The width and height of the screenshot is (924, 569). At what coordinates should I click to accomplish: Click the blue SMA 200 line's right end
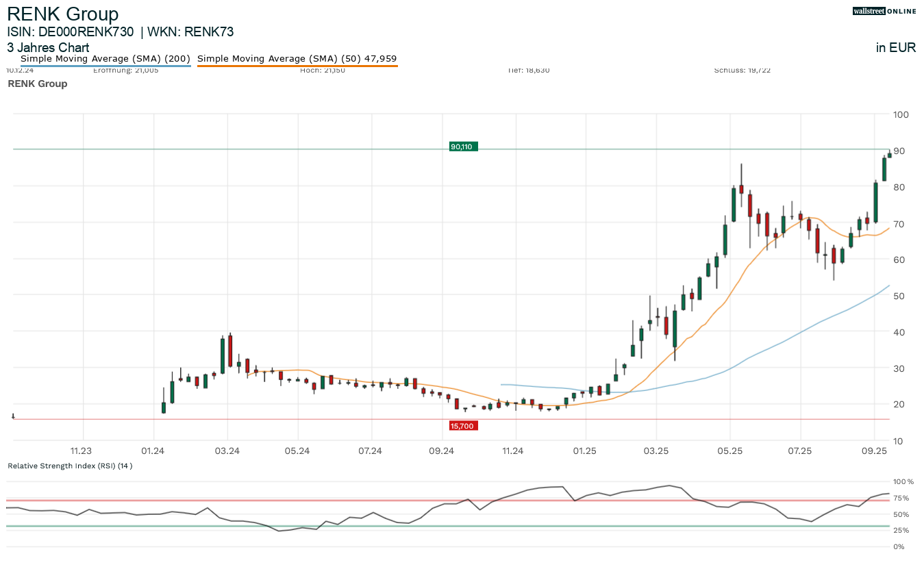coord(888,286)
